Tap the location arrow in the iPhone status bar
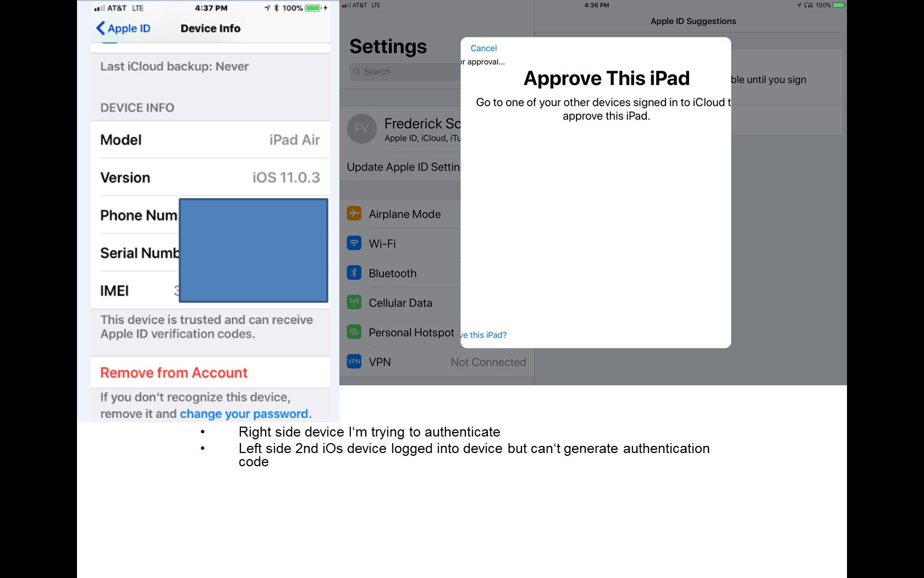 tap(267, 8)
